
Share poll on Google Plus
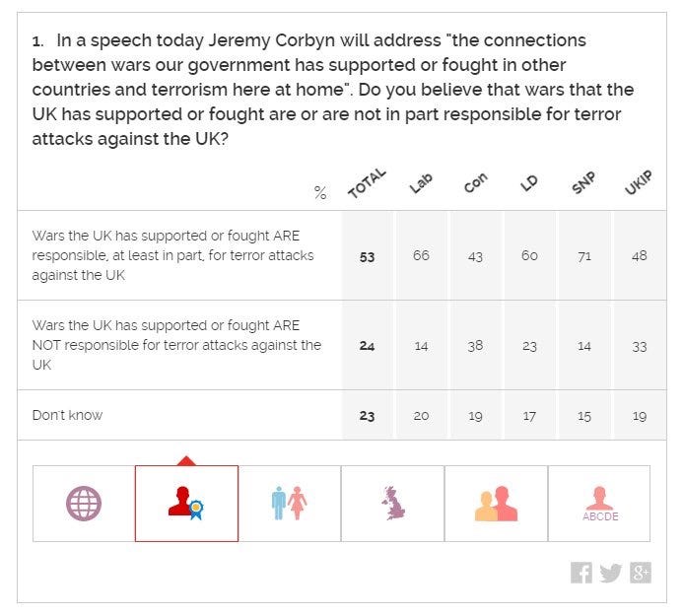[641, 573]
